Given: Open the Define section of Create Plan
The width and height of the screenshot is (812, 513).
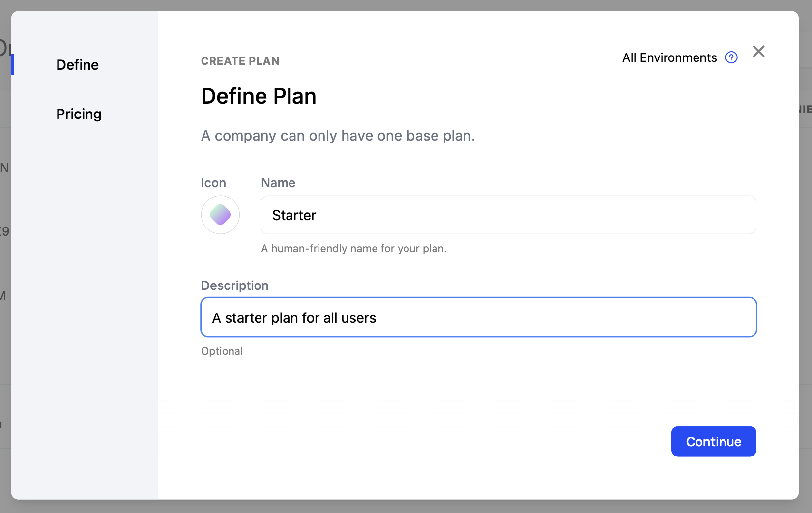Looking at the screenshot, I should pos(77,64).
